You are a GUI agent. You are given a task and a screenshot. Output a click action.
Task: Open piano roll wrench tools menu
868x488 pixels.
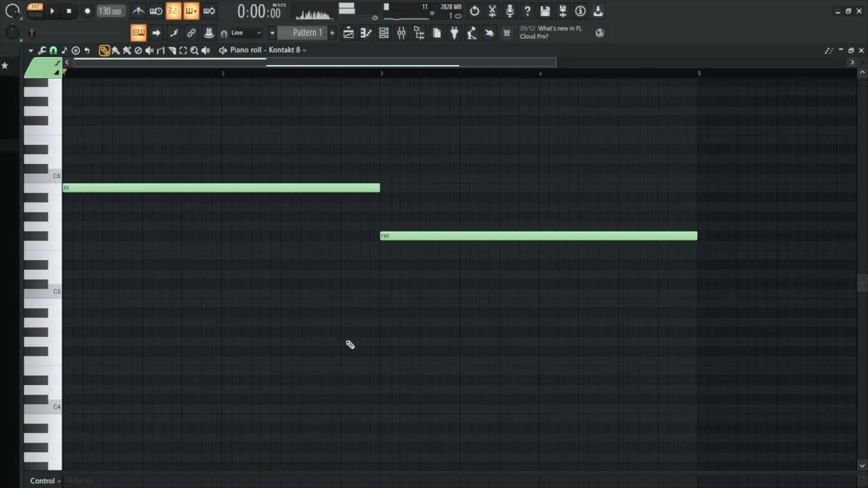coord(41,50)
